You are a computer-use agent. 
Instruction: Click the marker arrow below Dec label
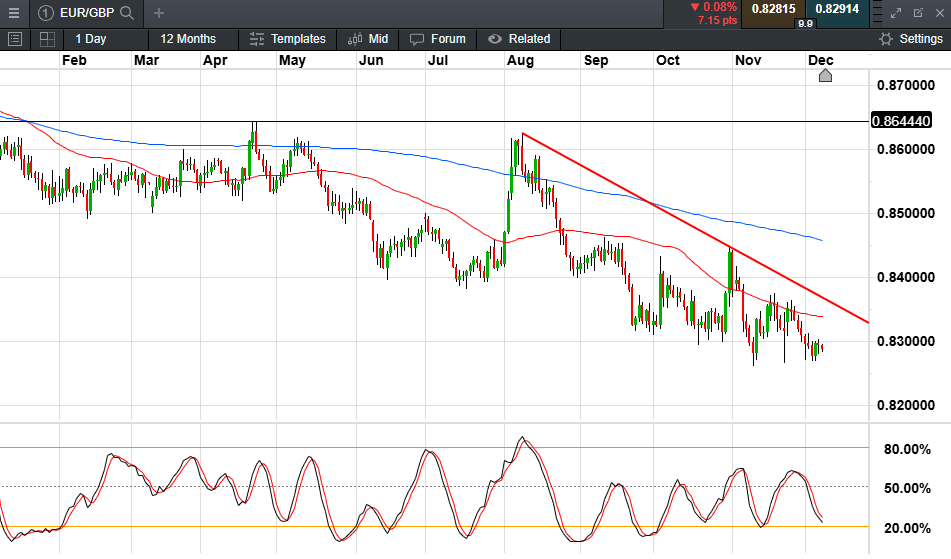pyautogui.click(x=825, y=76)
